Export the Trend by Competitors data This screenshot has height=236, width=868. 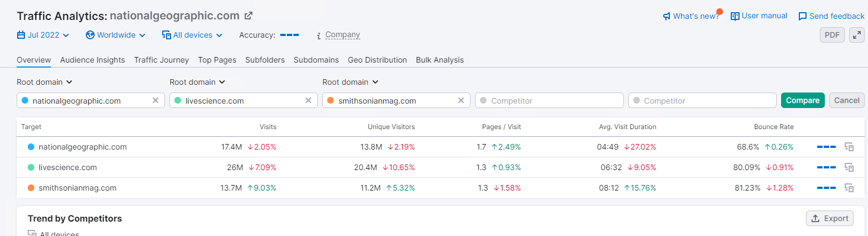tap(829, 218)
